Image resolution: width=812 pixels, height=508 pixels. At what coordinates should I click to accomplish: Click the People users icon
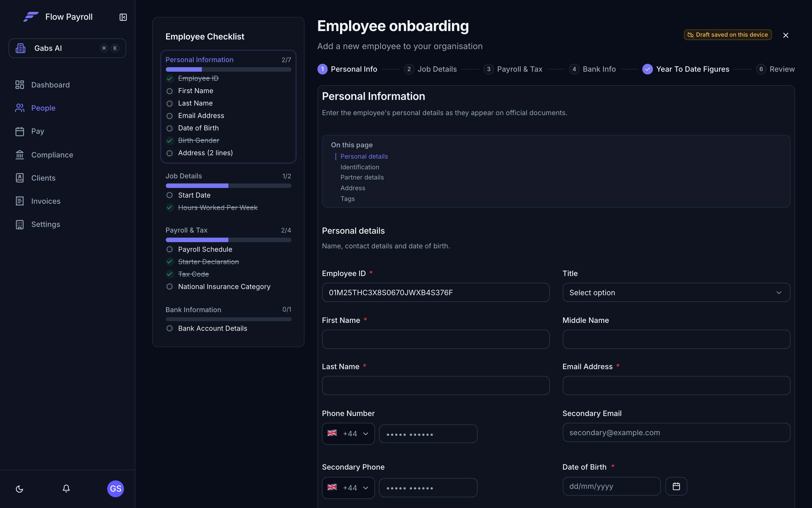[x=20, y=108]
